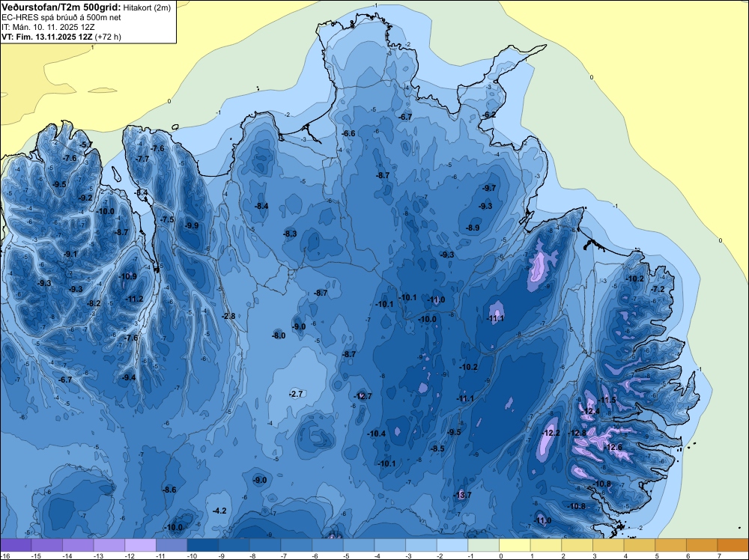Click the legend swatch between 3 and 4
The width and height of the screenshot is (749, 560).
tap(608, 545)
